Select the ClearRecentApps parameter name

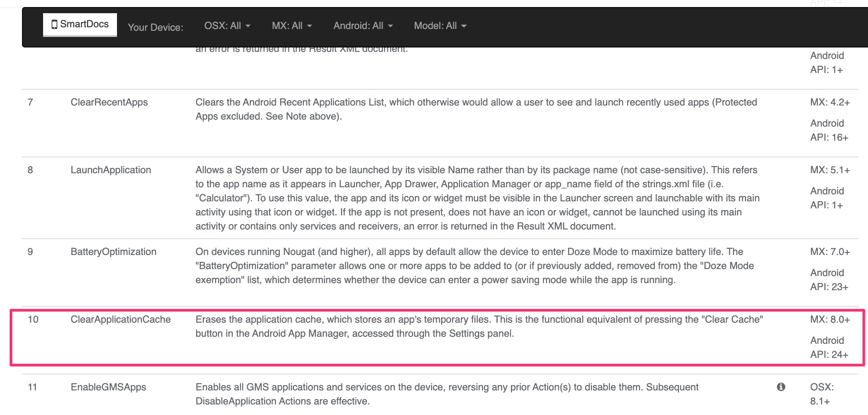(x=109, y=102)
